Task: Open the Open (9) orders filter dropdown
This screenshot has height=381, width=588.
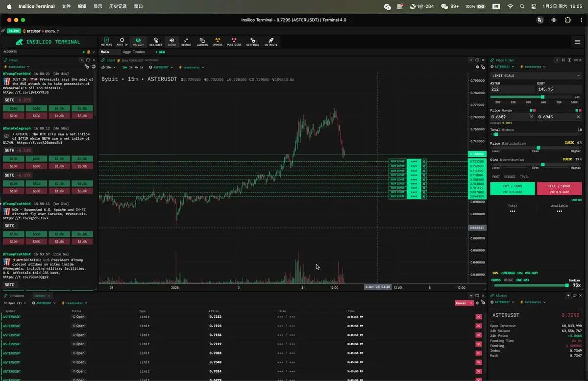Action: (x=16, y=303)
